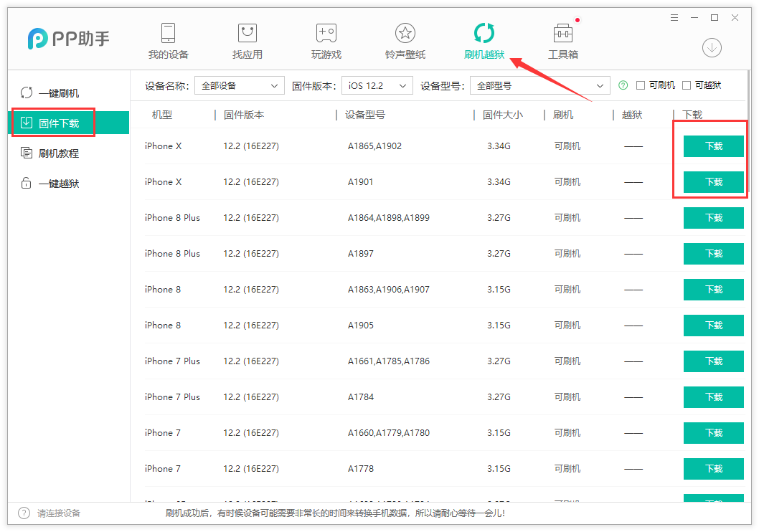Click the 固件版本 column header

pos(244,115)
